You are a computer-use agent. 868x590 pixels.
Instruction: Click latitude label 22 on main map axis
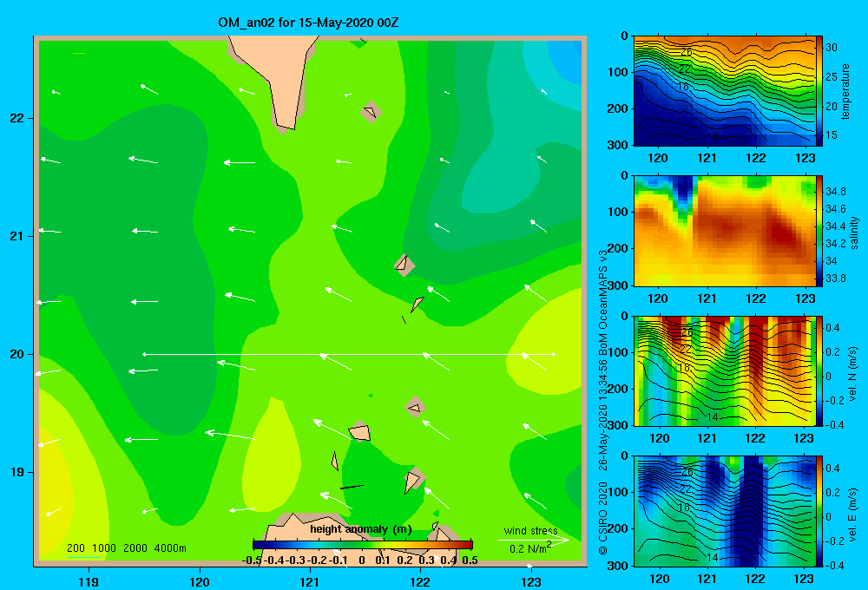click(16, 119)
